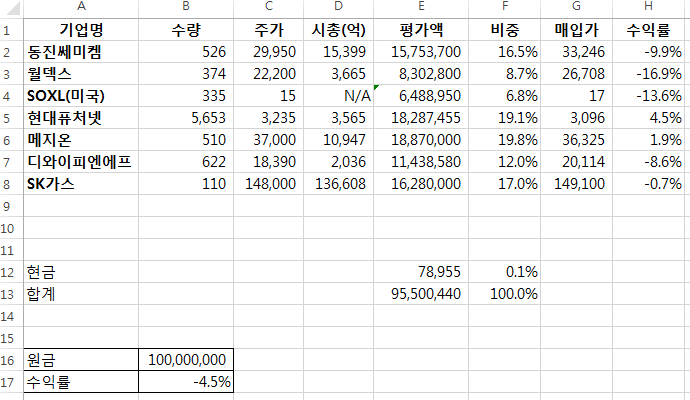The width and height of the screenshot is (690, 400).
Task: Click purchase price cell 33,246
Action: 576,52
